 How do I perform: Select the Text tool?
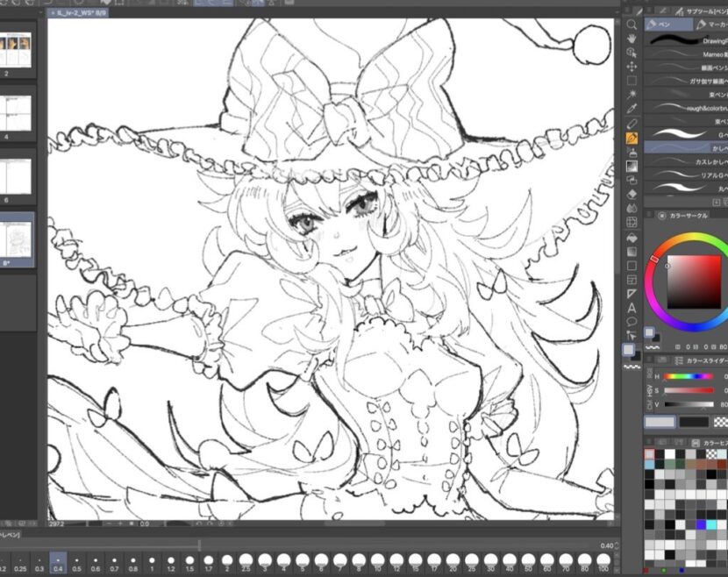632,307
